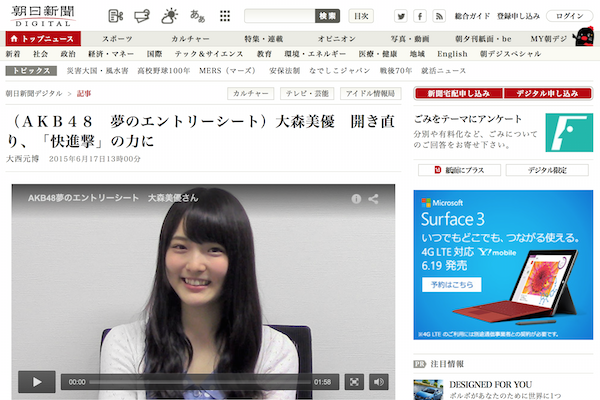Select 新着 in sub navigation
The width and height of the screenshot is (600, 400).
coord(13,54)
